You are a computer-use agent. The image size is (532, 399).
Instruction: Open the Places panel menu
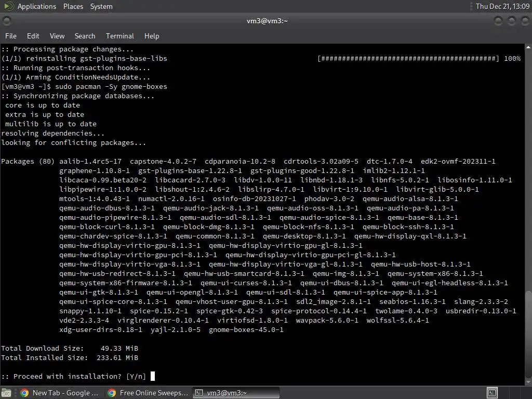point(73,6)
